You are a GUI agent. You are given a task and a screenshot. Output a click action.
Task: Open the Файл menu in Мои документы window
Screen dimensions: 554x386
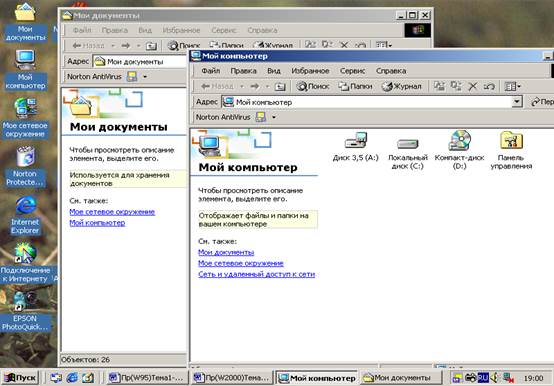[82, 30]
